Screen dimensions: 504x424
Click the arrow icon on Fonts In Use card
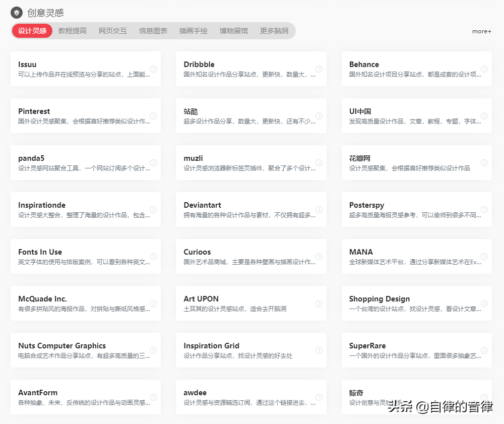coord(154,257)
